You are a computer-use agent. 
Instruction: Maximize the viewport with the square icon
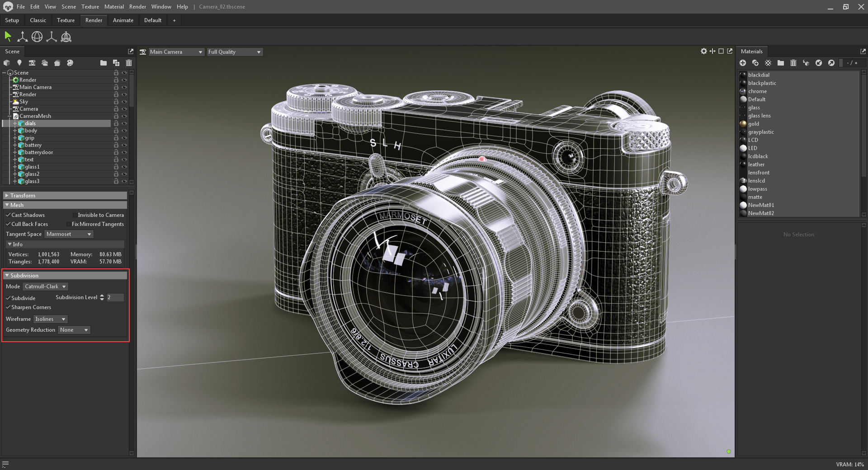(x=721, y=51)
